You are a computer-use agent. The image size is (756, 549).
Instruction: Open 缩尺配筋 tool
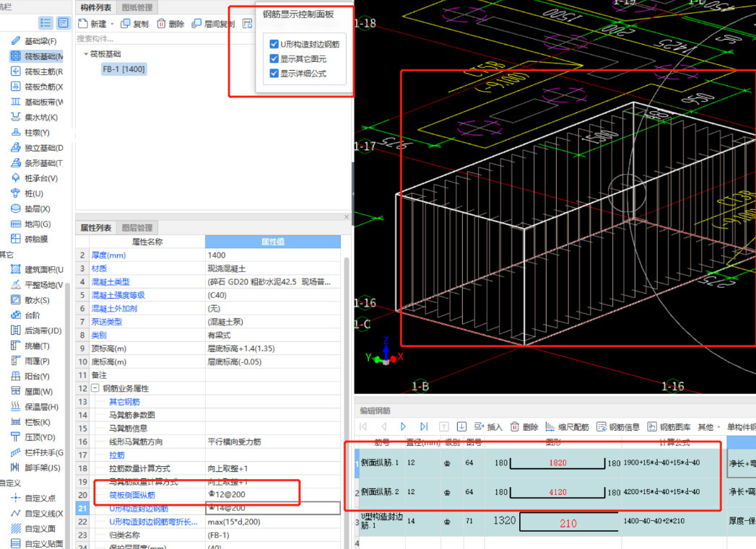[567, 427]
